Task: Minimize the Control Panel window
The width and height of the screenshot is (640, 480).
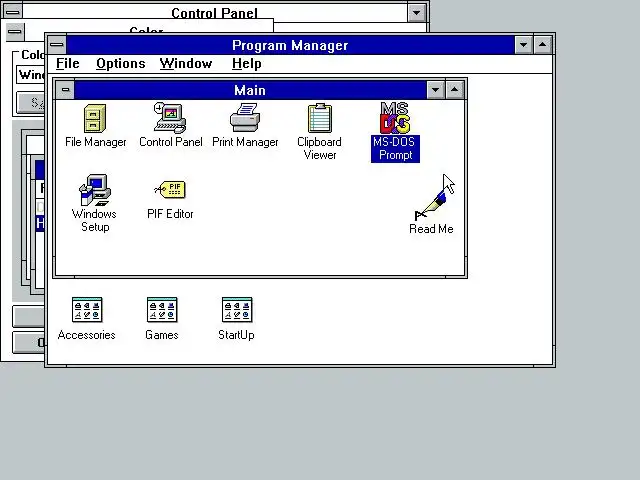Action: [416, 13]
